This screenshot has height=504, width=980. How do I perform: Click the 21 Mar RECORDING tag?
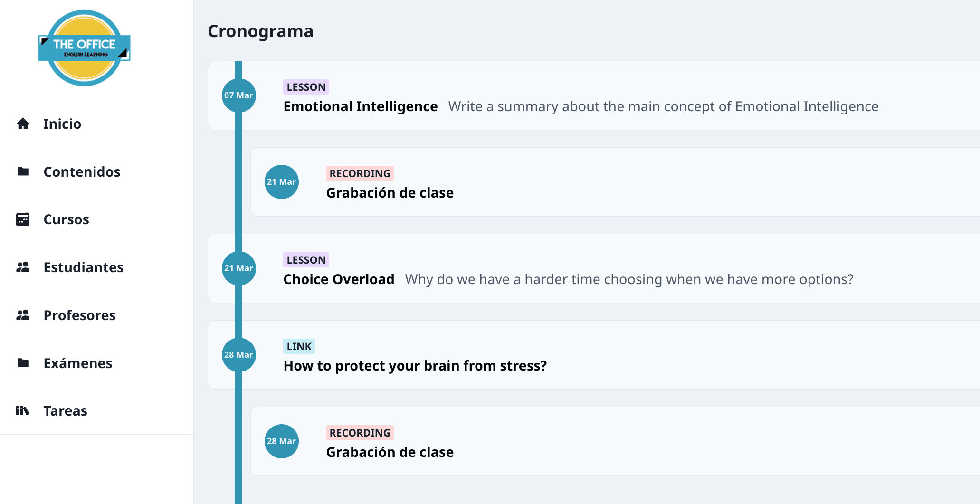(360, 173)
